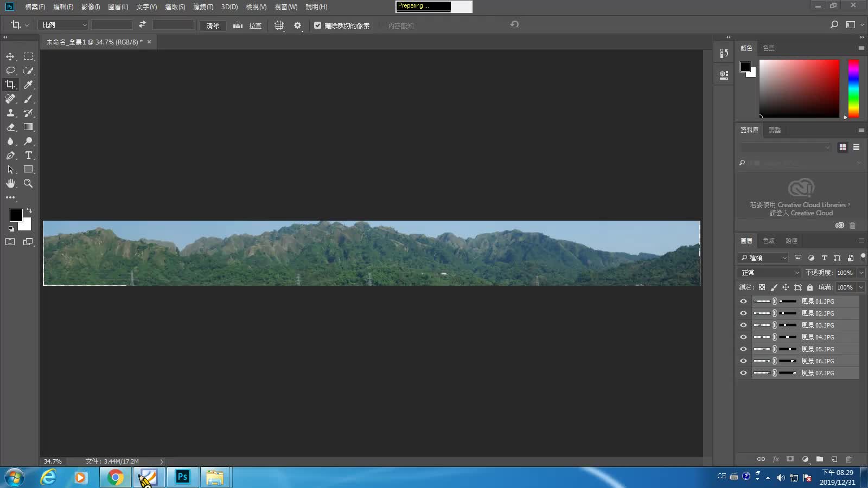Select the Move tool
868x488 pixels.
10,56
